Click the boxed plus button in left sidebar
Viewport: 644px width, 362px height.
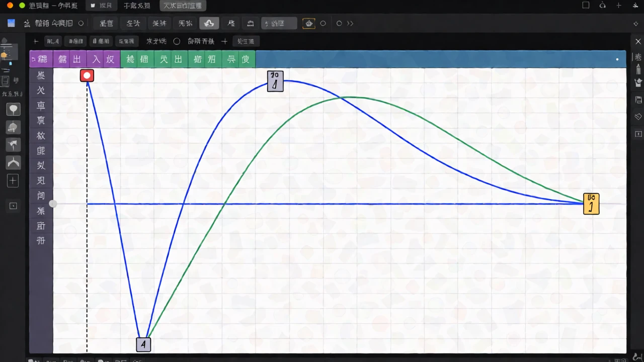[13, 181]
